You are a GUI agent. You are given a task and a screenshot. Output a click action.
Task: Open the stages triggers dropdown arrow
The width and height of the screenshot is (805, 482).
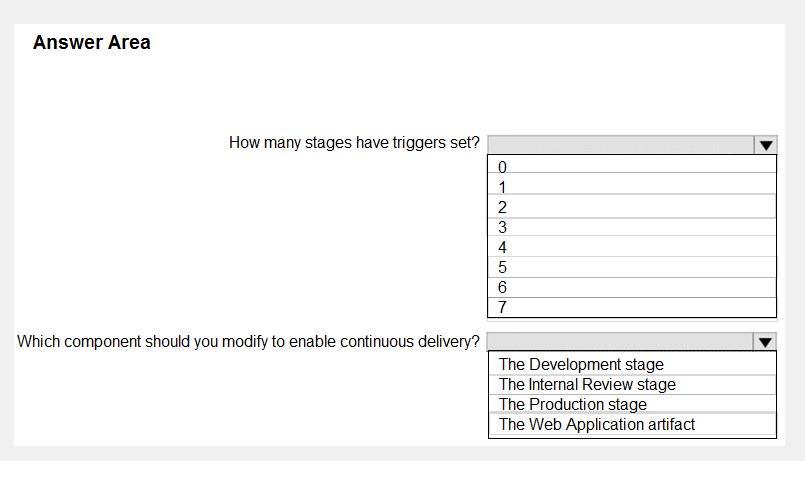point(765,145)
